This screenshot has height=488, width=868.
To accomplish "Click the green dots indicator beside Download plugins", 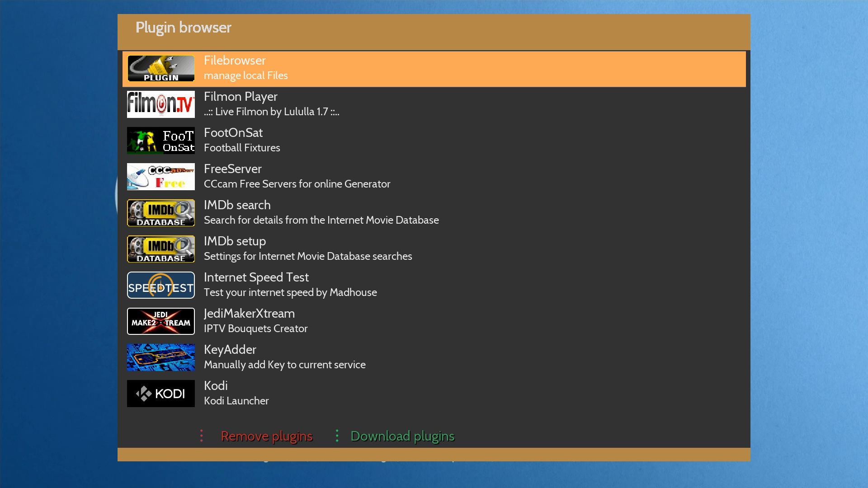I will pyautogui.click(x=337, y=436).
